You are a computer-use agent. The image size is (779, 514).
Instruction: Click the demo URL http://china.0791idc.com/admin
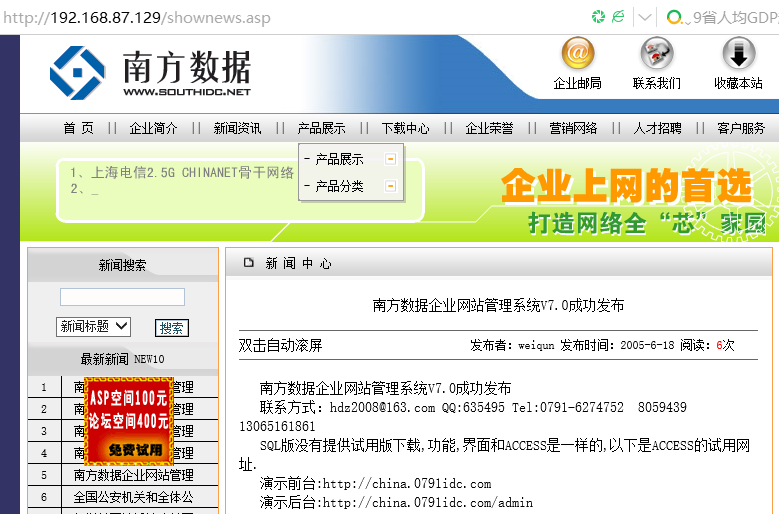click(x=428, y=503)
